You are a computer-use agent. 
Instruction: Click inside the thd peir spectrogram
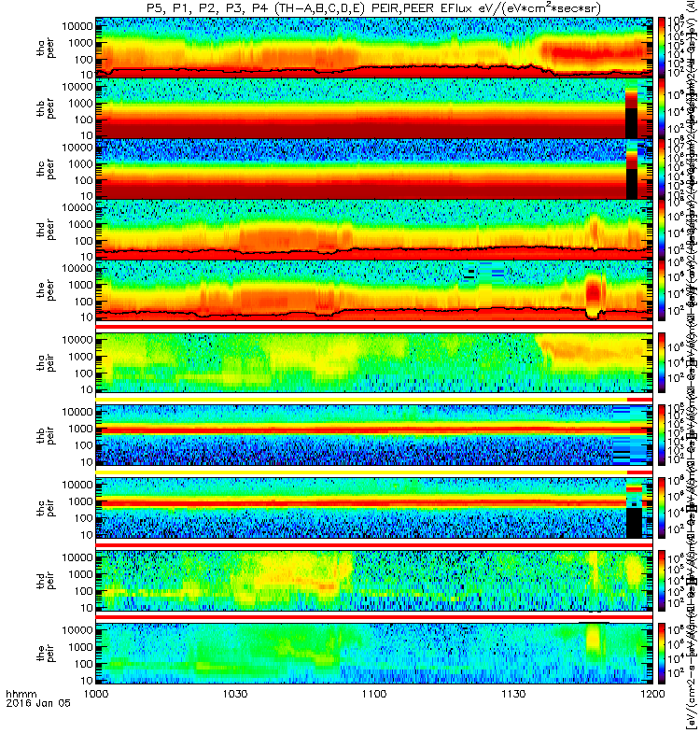point(374,581)
